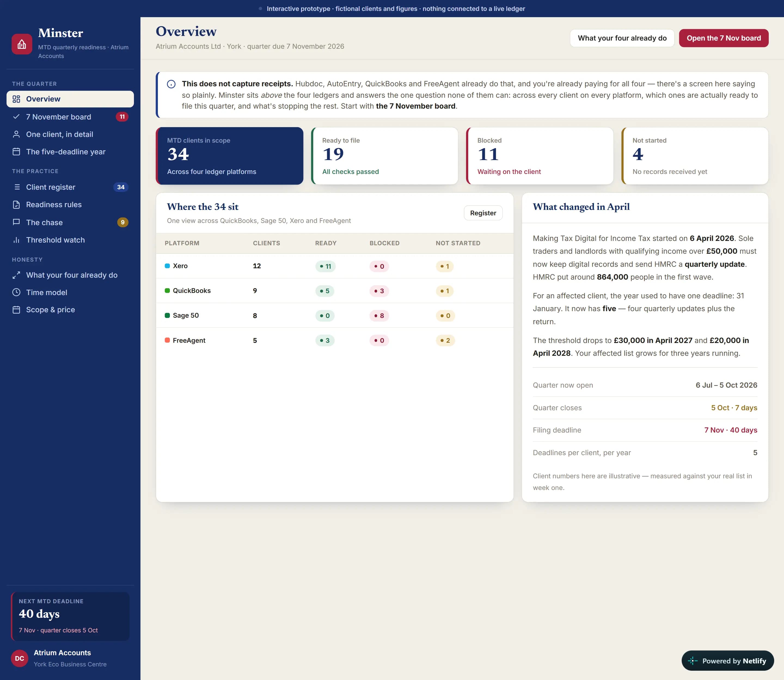This screenshot has height=680, width=784.
Task: Select Threshold watch in the sidebar
Action: click(70, 240)
